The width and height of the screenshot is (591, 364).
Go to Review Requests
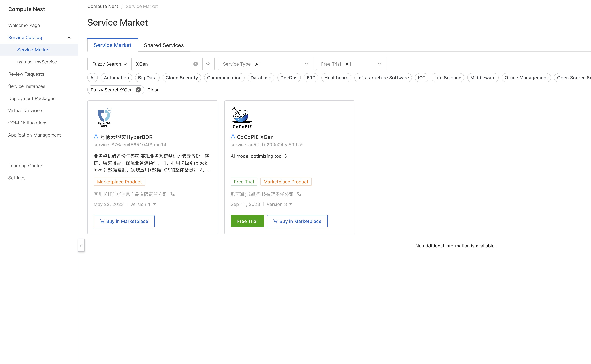tap(26, 74)
